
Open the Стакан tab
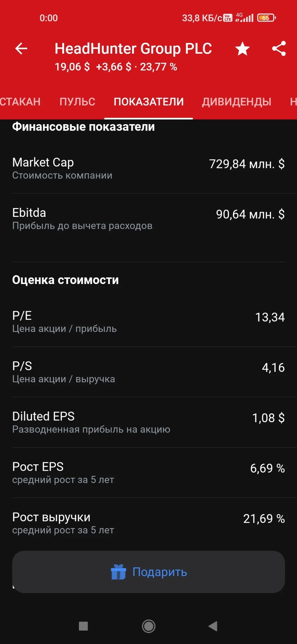click(x=20, y=102)
